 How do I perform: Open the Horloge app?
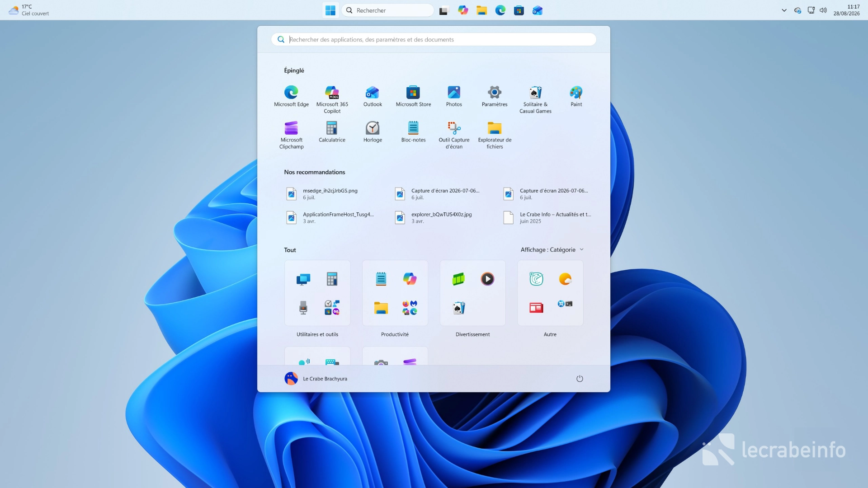(373, 132)
